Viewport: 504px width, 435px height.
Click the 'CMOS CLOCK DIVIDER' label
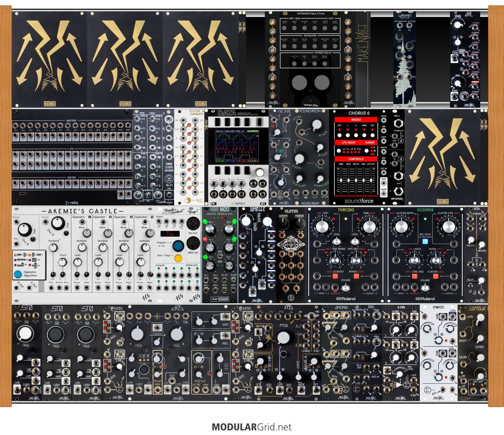[x=169, y=167]
